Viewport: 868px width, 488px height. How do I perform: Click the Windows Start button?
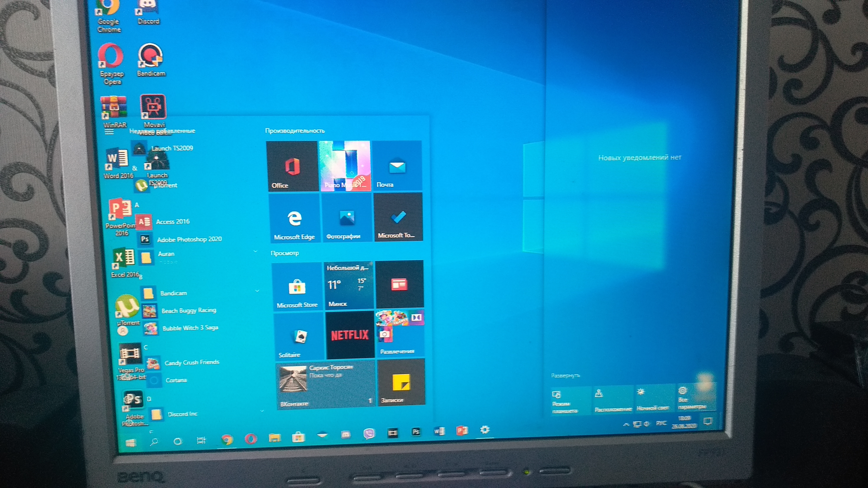click(x=131, y=443)
